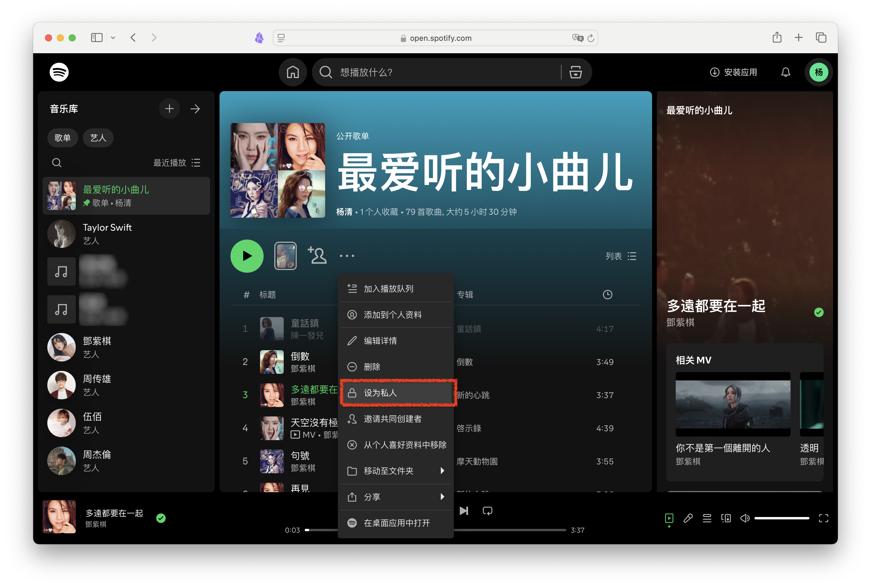Expand the 分享 submenu
This screenshot has width=871, height=588.
[x=396, y=497]
